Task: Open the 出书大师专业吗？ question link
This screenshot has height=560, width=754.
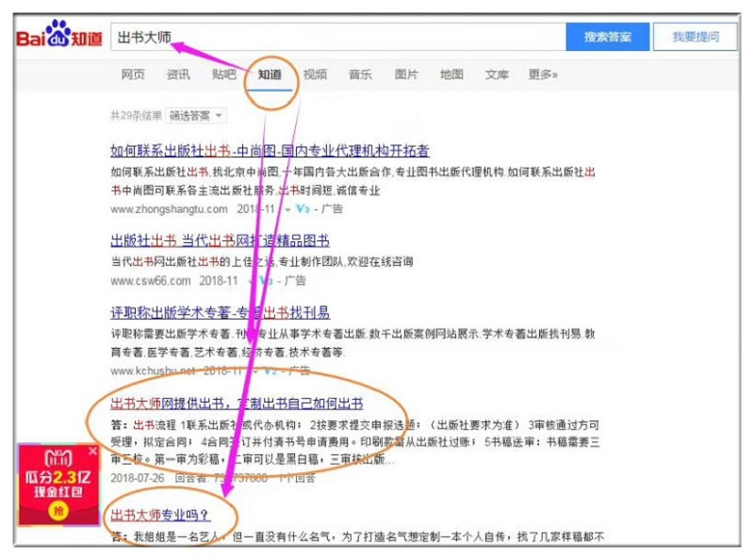Action: point(160,515)
